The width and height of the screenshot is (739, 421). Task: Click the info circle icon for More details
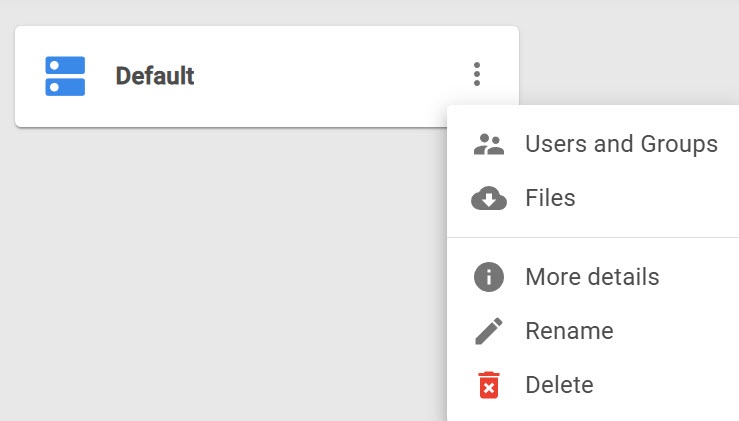coord(489,277)
